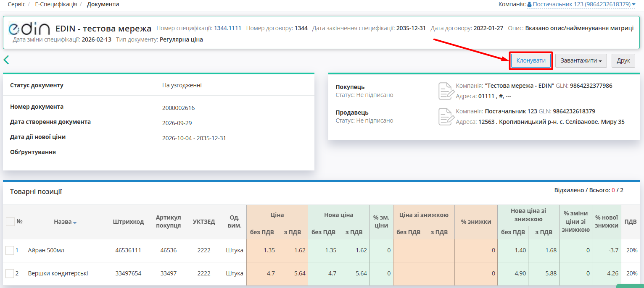The height and width of the screenshot is (288, 644).
Task: Click buyer GLN 9864232377986
Action: pos(591,86)
